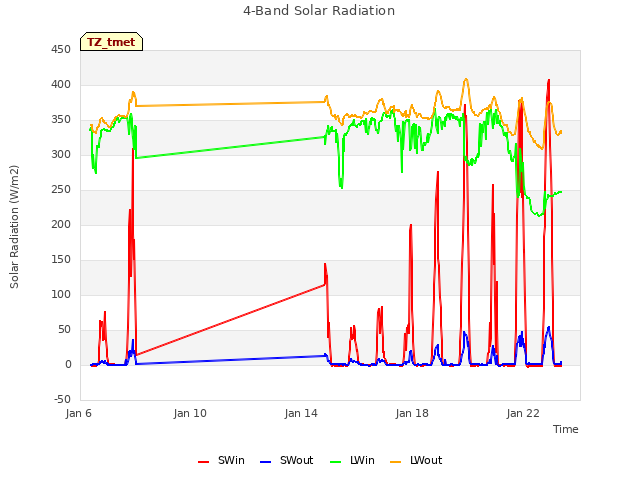Click the orange LWout legend color marker
The image size is (640, 480).
pyautogui.click(x=396, y=462)
